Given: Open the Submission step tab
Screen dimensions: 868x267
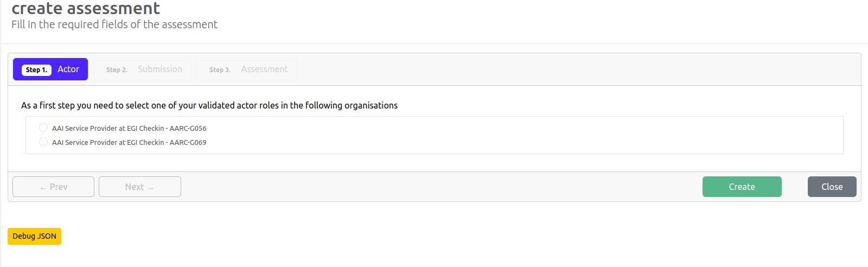Looking at the screenshot, I should pyautogui.click(x=142, y=69).
